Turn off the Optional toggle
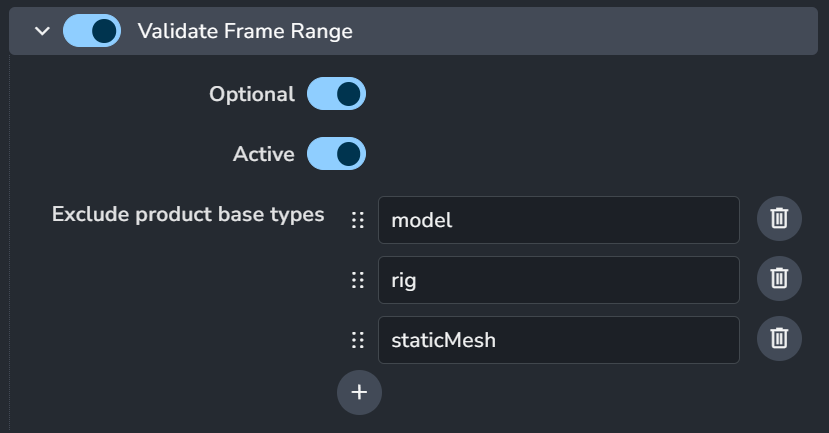The height and width of the screenshot is (433, 829). coord(336,94)
